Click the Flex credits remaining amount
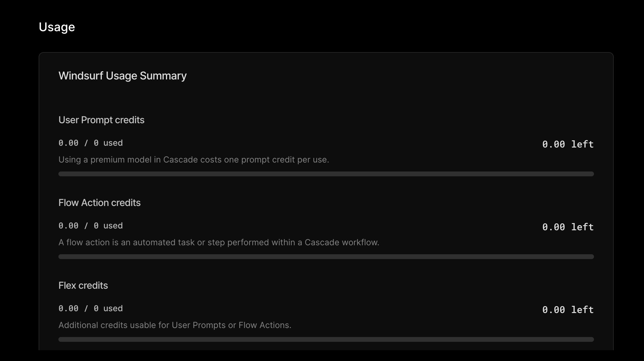The width and height of the screenshot is (644, 361). tap(568, 310)
